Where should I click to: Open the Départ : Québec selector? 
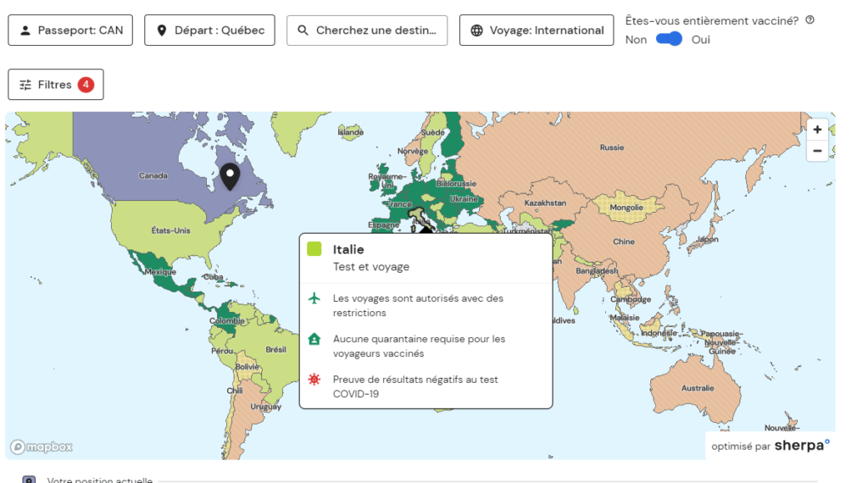(210, 31)
